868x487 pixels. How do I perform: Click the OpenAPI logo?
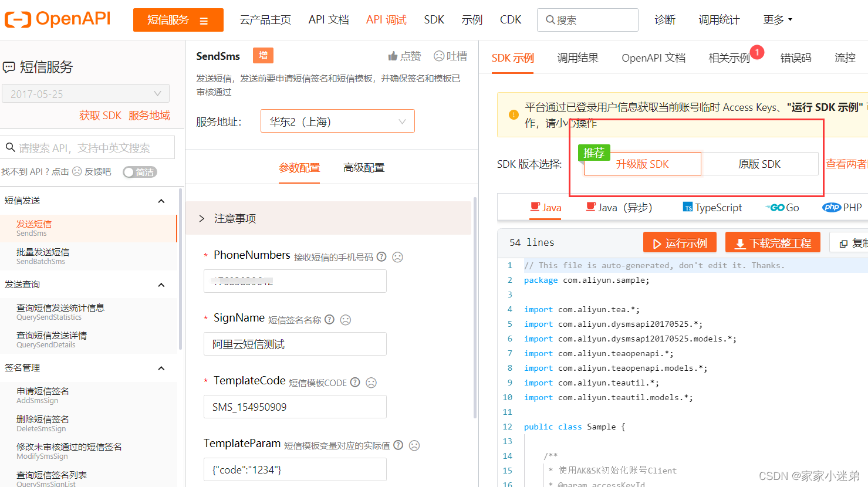58,19
